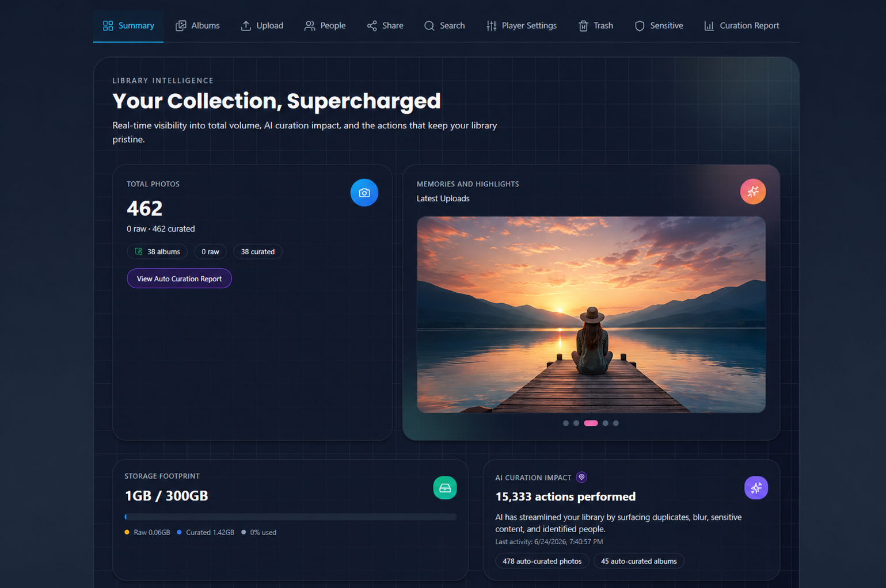Viewport: 886px width, 588px height.
Task: Select the last carousel dot
Action: pos(616,423)
